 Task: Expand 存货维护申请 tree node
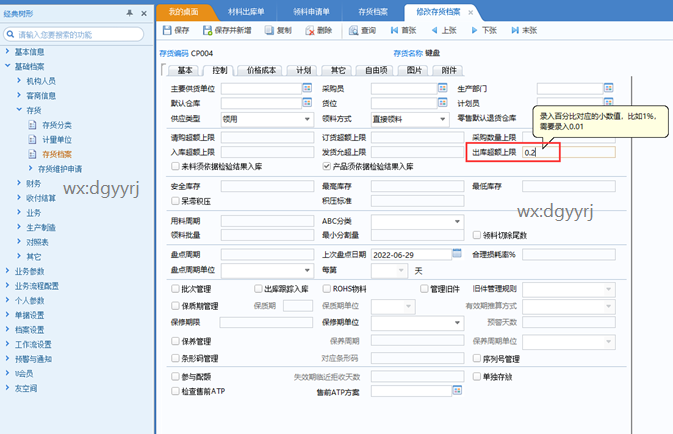click(x=30, y=168)
